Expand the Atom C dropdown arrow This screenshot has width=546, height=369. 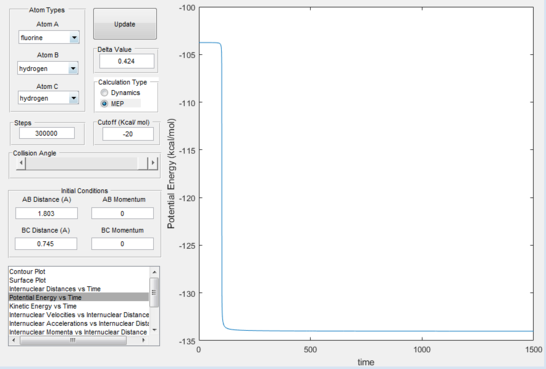[73, 98]
